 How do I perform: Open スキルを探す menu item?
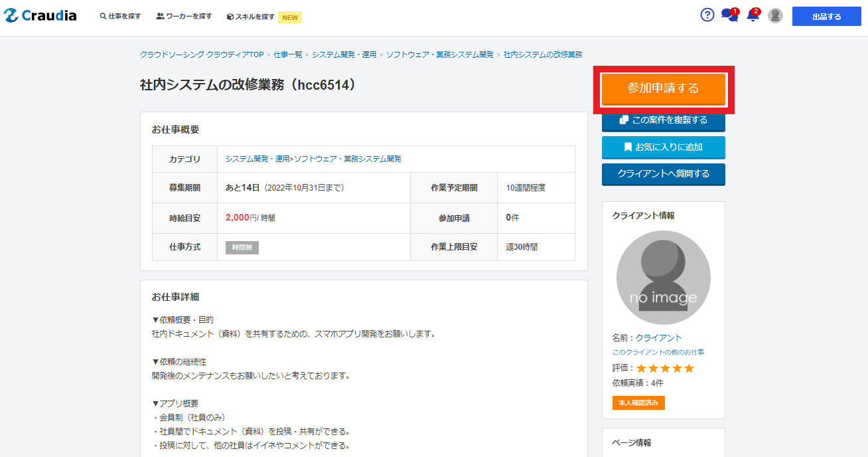(251, 17)
